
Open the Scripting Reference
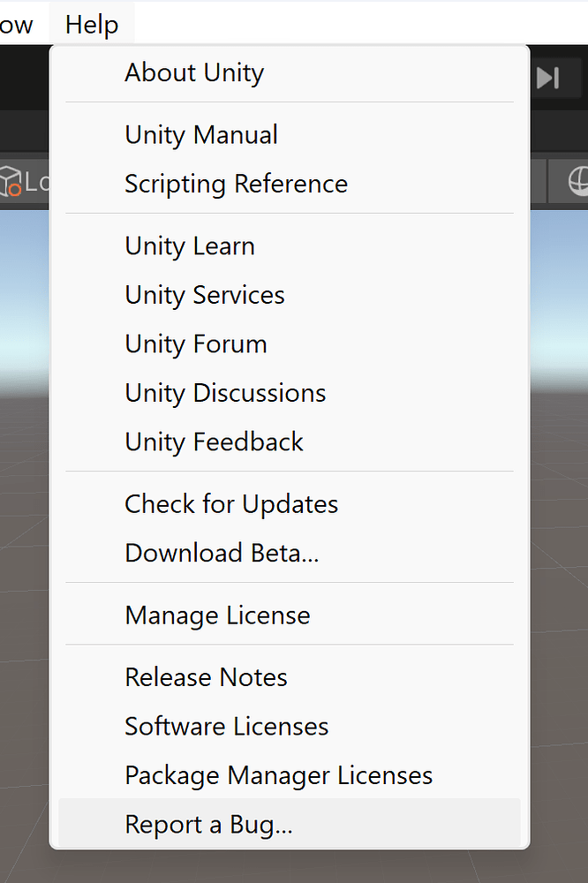click(236, 184)
